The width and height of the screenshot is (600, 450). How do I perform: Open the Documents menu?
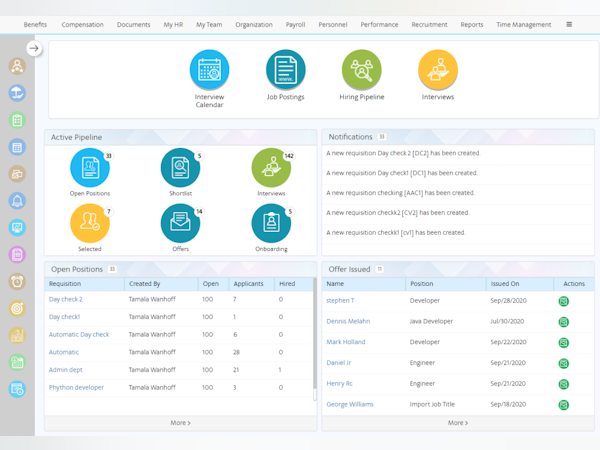(134, 24)
